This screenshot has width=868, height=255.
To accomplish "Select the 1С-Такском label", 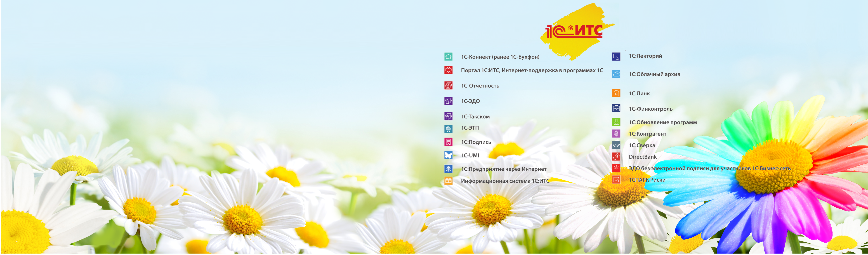I will (x=475, y=117).
